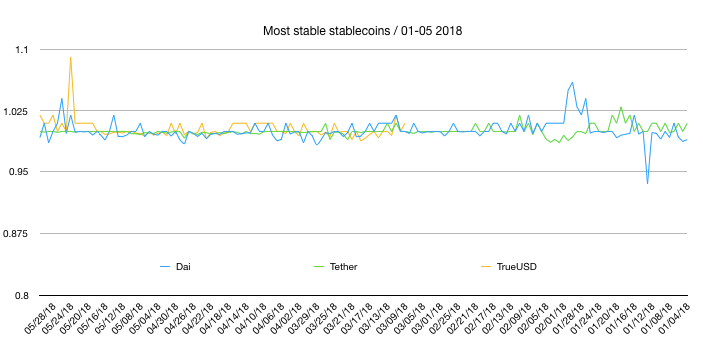The image size is (703, 362).
Task: Click the 04/30/18 x-axis date label
Action: coord(163,318)
